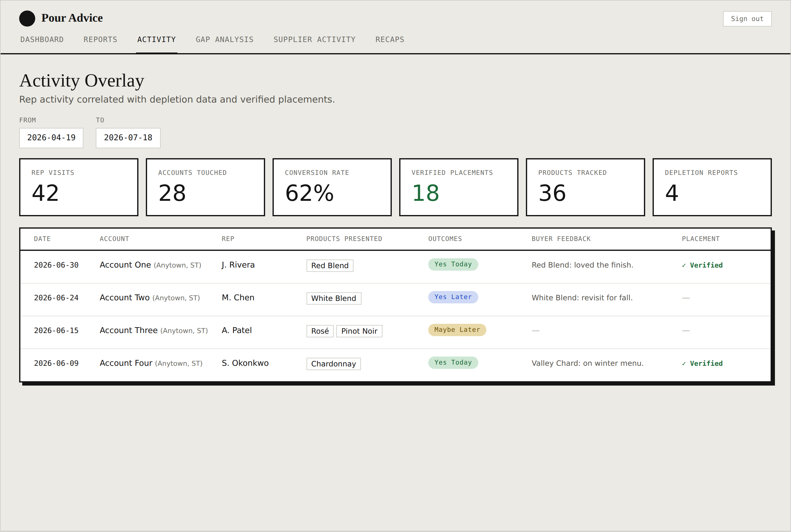Click the Placement column header
Image resolution: width=791 pixels, height=532 pixels.
[x=701, y=239]
